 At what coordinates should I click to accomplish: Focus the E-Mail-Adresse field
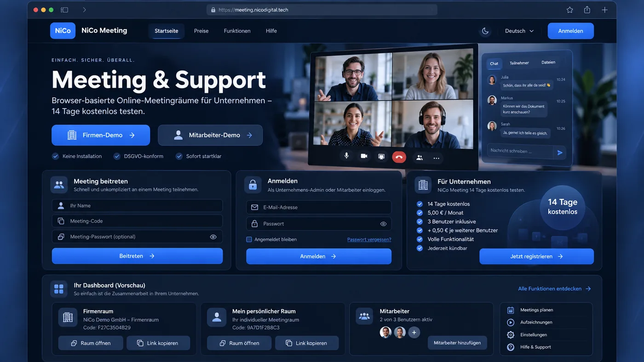[319, 207]
